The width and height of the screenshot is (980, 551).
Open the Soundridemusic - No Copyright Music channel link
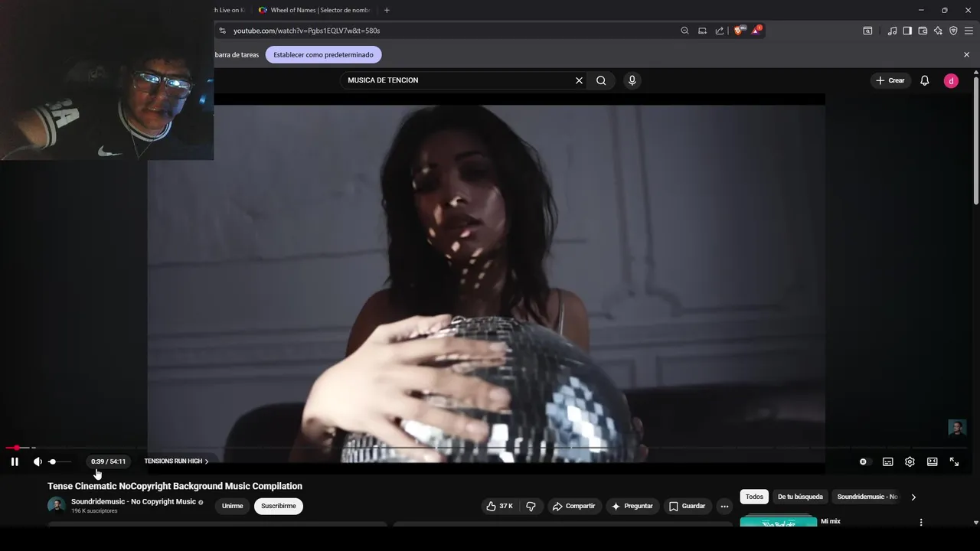134,501
